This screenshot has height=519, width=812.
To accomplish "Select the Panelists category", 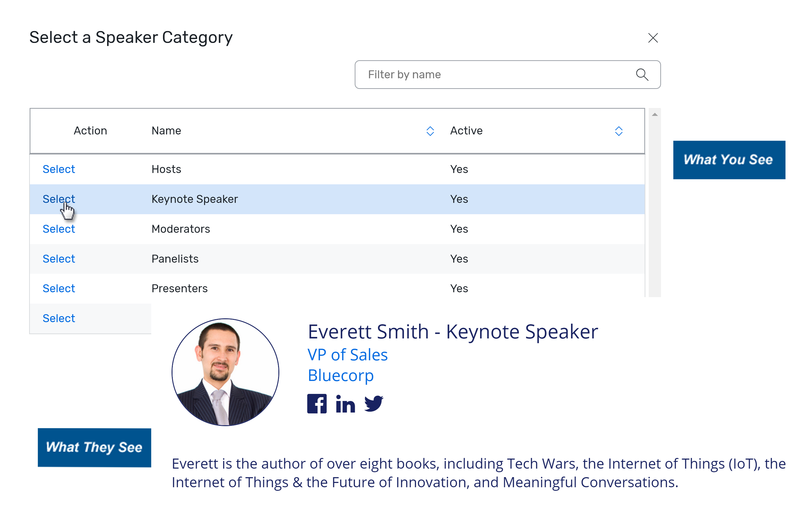I will (59, 259).
